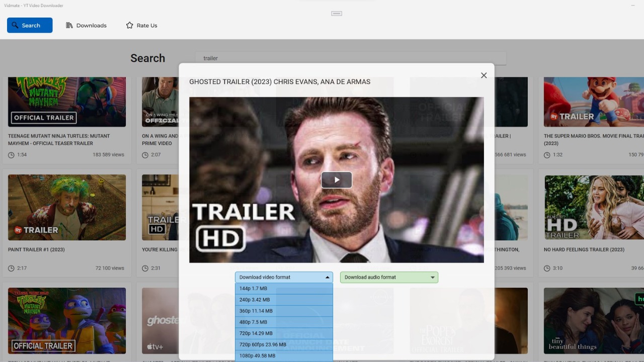Click the clock icon beside 2:31
Image resolution: width=644 pixels, height=362 pixels.
pyautogui.click(x=145, y=268)
